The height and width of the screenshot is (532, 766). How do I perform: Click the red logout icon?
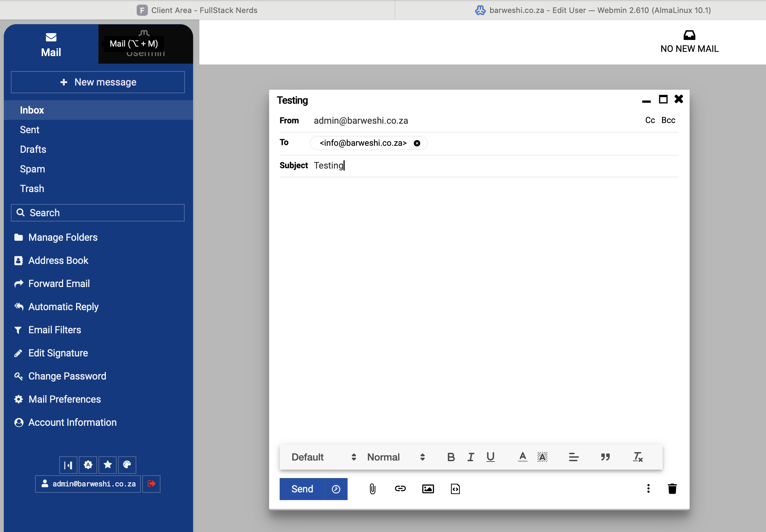[x=151, y=484]
